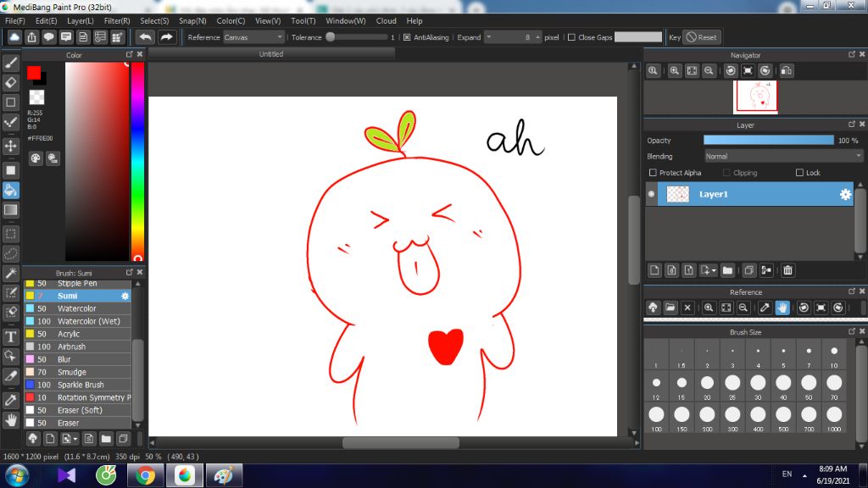Viewport: 868px width, 488px height.
Task: Toggle the AntiAliasing checkbox
Action: [407, 37]
